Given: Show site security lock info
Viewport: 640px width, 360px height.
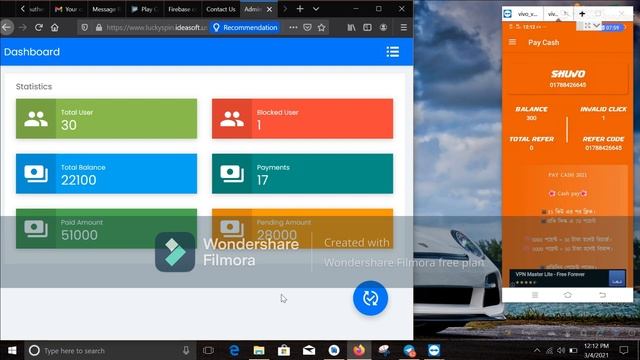Looking at the screenshot, I should tap(99, 27).
